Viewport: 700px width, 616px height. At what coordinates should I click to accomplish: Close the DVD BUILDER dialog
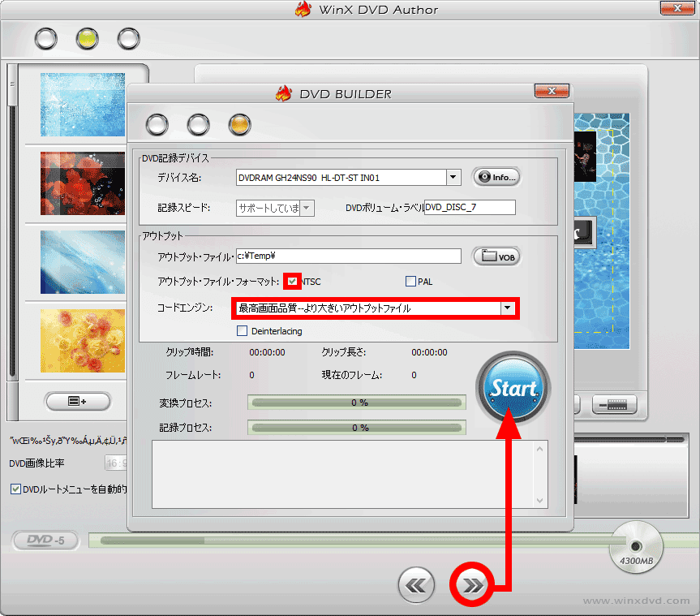(552, 91)
